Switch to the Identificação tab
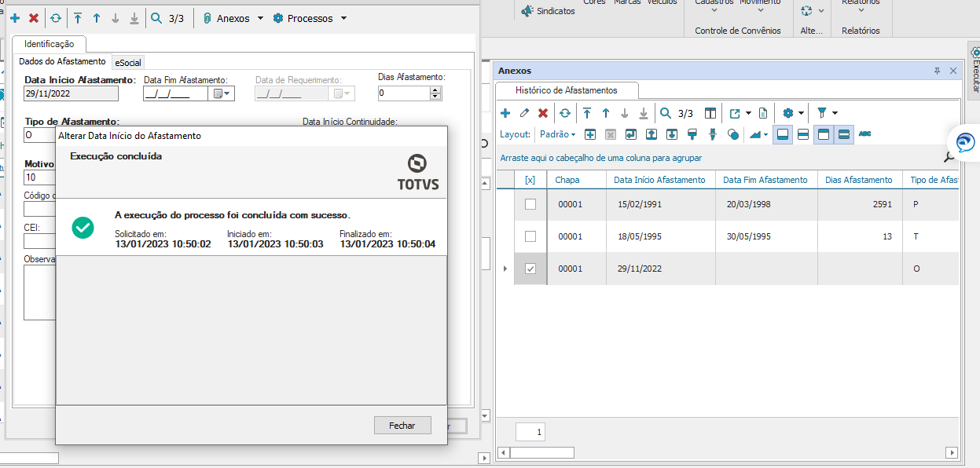This screenshot has height=468, width=980. (x=49, y=45)
